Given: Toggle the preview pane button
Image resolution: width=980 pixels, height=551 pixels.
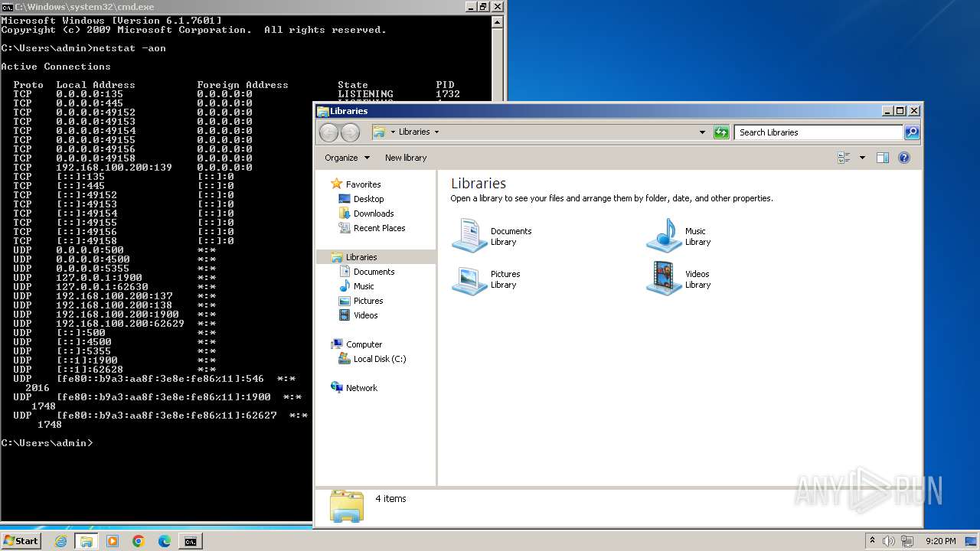Looking at the screenshot, I should point(882,158).
